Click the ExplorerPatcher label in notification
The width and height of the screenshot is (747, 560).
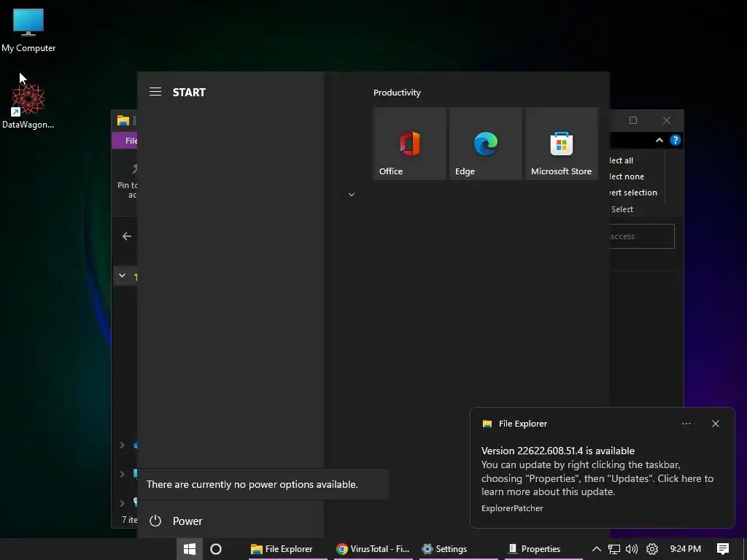(x=512, y=508)
